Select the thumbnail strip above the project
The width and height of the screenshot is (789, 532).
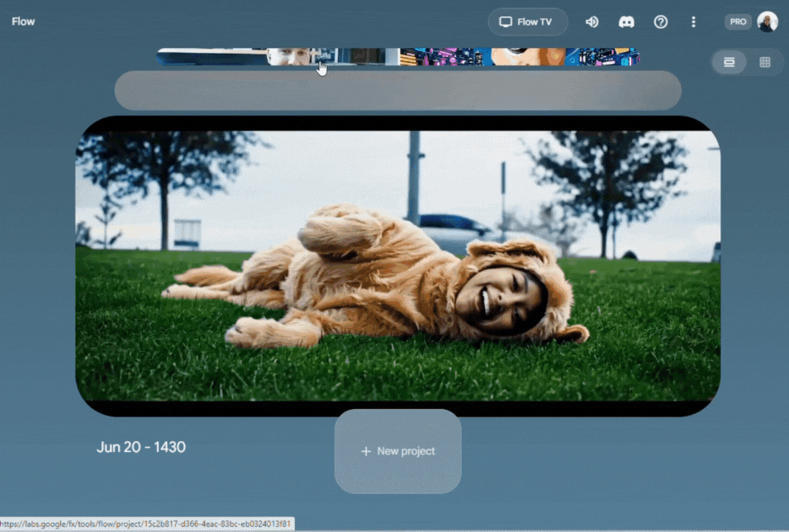(398, 57)
